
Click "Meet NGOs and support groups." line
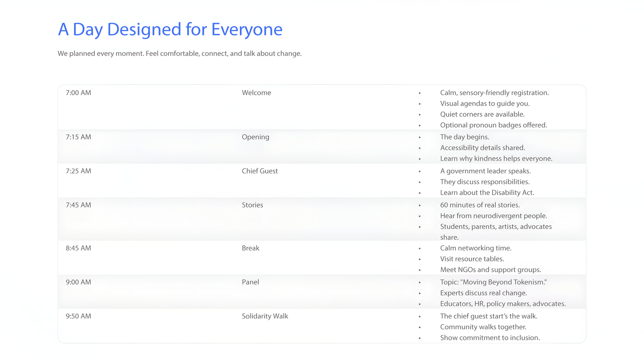click(490, 270)
